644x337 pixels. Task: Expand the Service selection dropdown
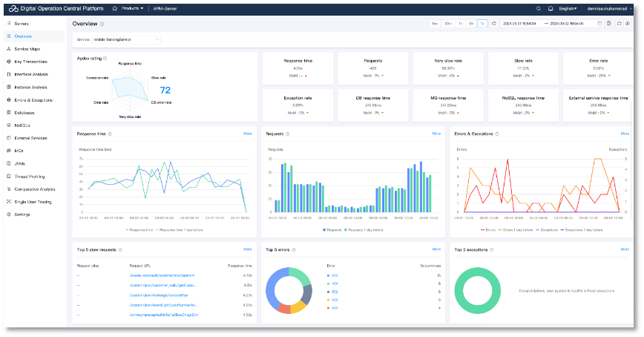click(126, 39)
